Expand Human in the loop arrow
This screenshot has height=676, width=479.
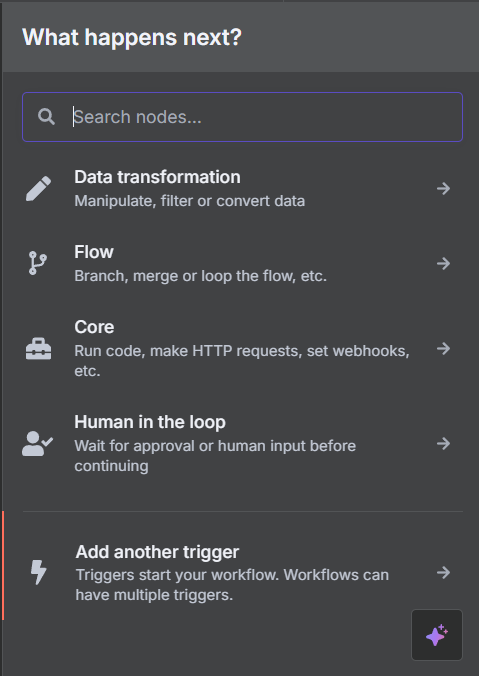pos(443,443)
